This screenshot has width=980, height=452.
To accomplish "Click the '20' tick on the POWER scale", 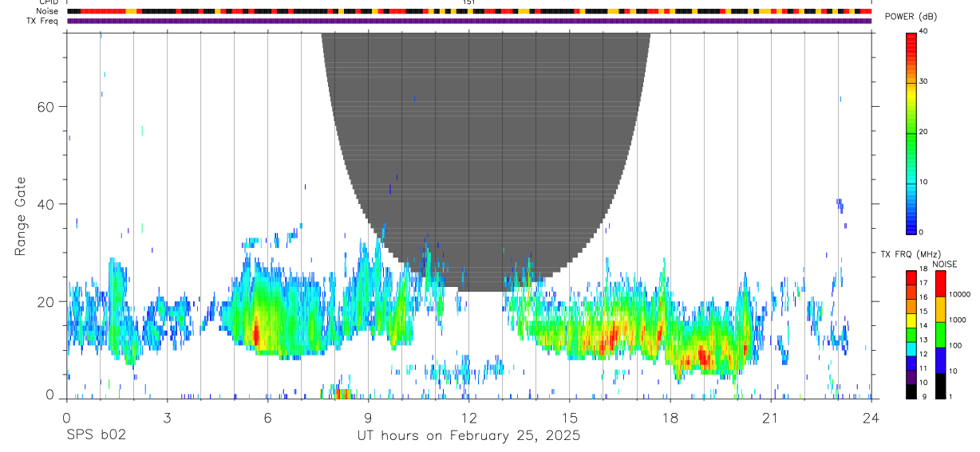I will click(x=923, y=132).
